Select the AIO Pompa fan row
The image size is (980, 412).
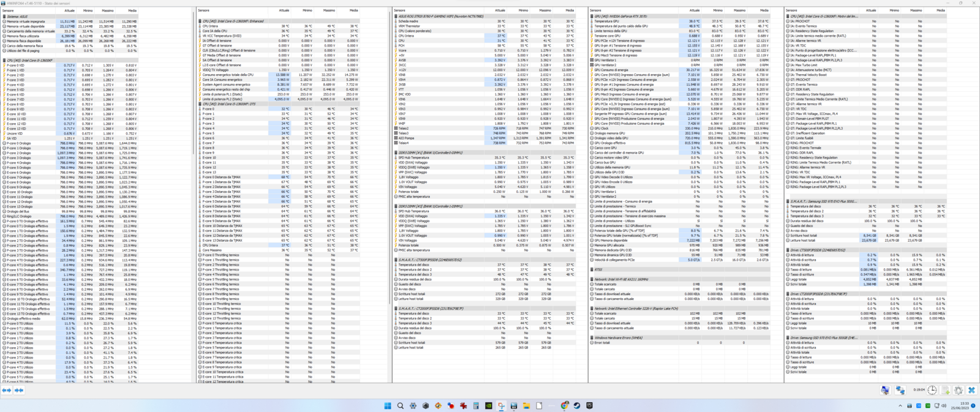[x=484, y=138]
